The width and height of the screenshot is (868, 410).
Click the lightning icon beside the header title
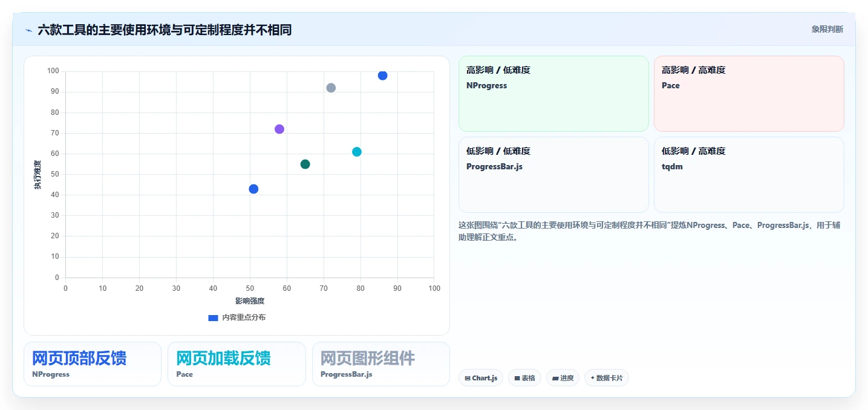(28, 30)
